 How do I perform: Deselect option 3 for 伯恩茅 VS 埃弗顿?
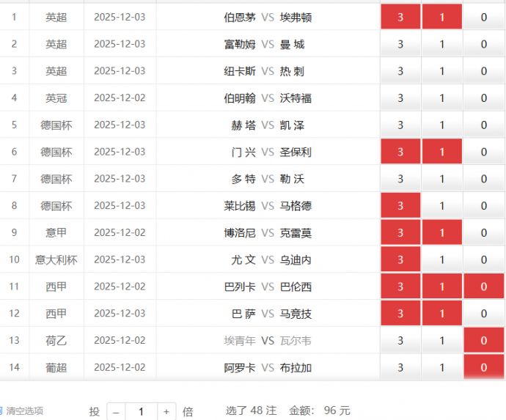coord(400,17)
